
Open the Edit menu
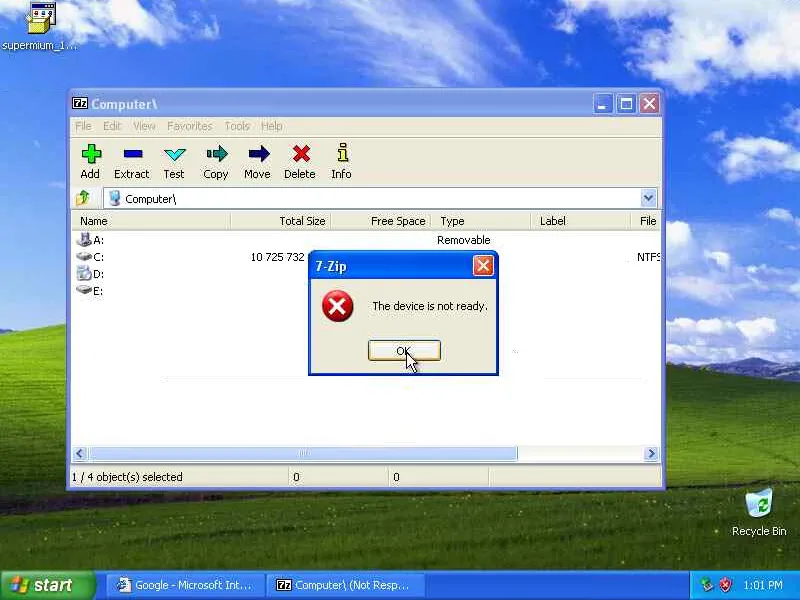point(112,126)
